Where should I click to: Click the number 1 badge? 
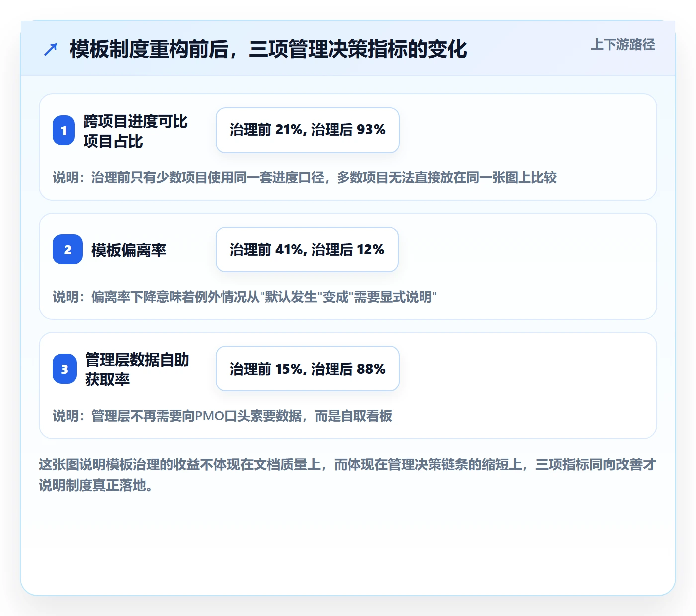click(64, 130)
